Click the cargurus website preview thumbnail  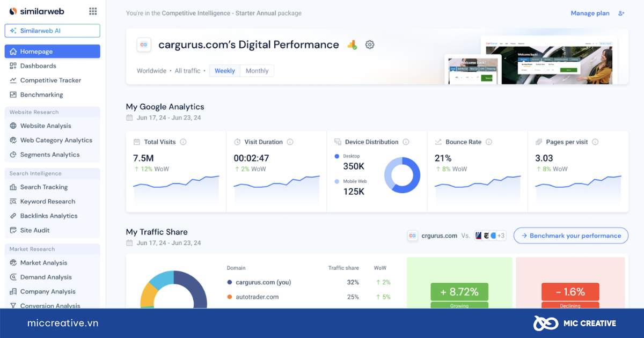coord(531,60)
